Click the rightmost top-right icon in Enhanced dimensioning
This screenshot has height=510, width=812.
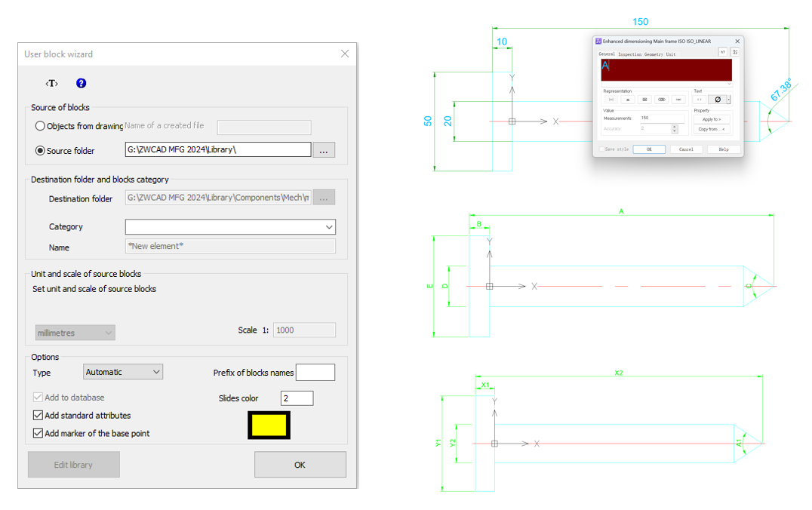coord(735,52)
